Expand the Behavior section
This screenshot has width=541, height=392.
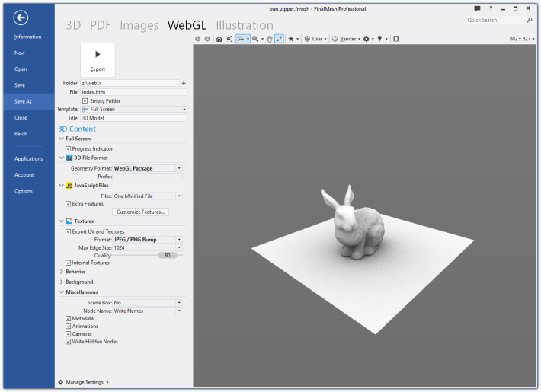62,272
